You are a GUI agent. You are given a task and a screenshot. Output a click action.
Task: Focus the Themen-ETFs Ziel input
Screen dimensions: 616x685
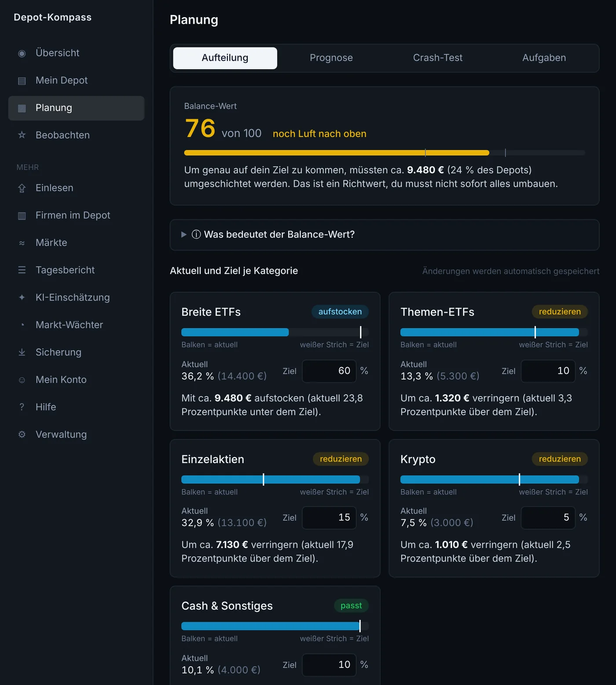(548, 371)
